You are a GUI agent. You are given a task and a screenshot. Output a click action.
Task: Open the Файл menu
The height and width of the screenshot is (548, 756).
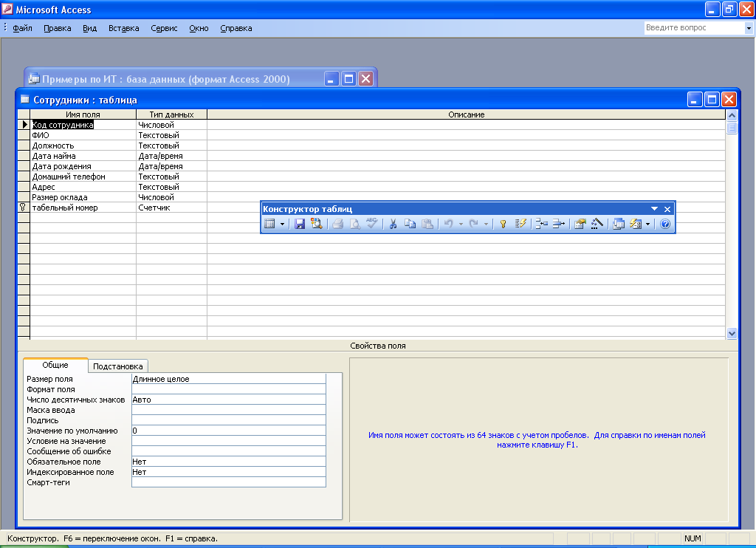[x=22, y=28]
